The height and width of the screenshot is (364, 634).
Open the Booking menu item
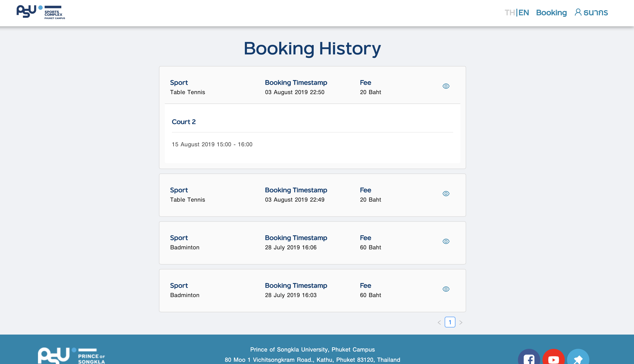[x=551, y=12]
